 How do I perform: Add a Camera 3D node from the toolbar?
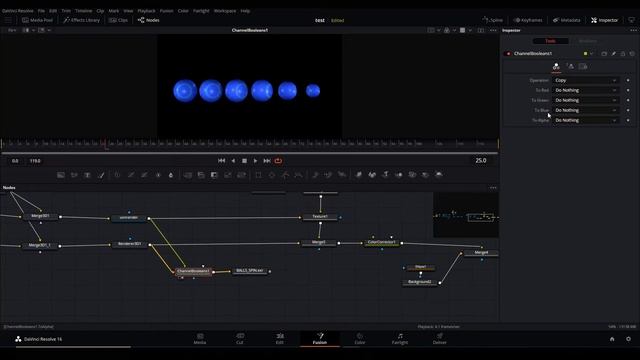412,175
